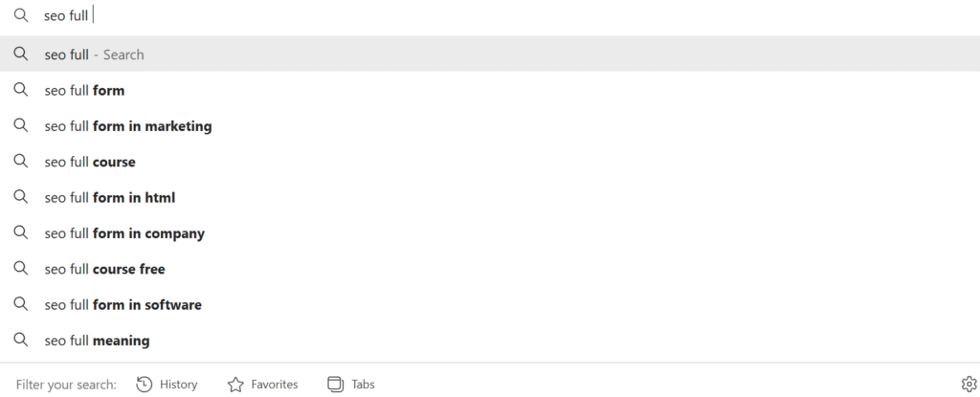
Task: Select the 'seo full - Search' suggestion
Action: 95,55
